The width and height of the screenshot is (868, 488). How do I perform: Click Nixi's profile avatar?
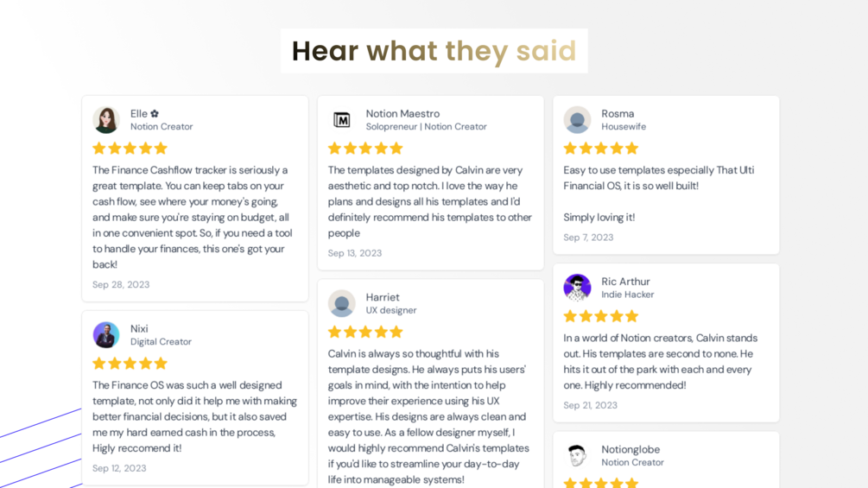coord(106,335)
